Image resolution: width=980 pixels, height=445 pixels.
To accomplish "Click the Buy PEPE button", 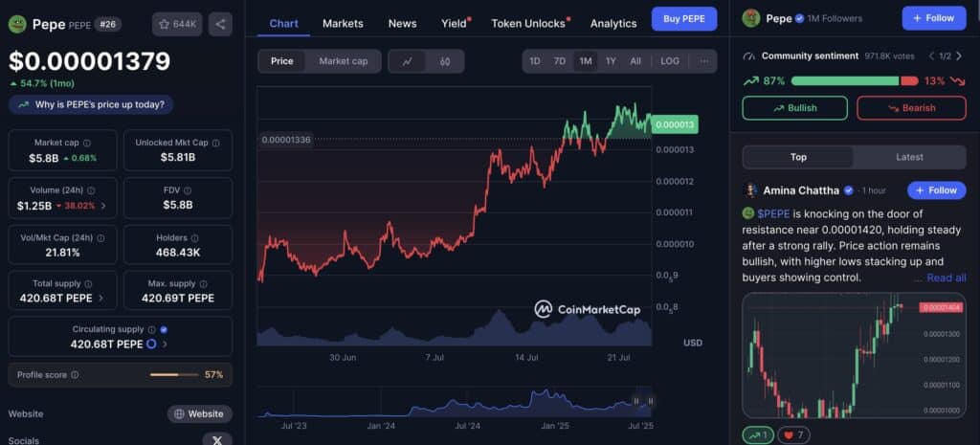I will (684, 19).
